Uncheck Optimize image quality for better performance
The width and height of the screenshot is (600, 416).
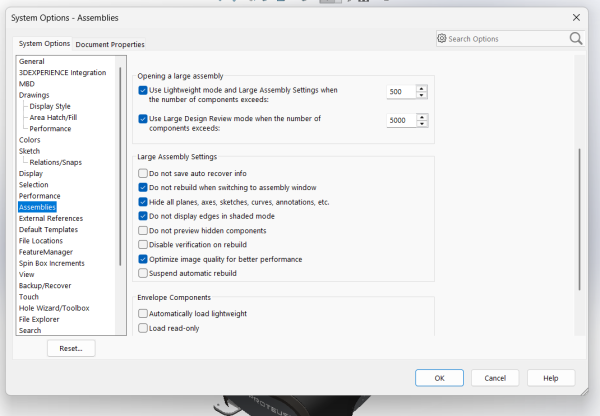coord(143,259)
